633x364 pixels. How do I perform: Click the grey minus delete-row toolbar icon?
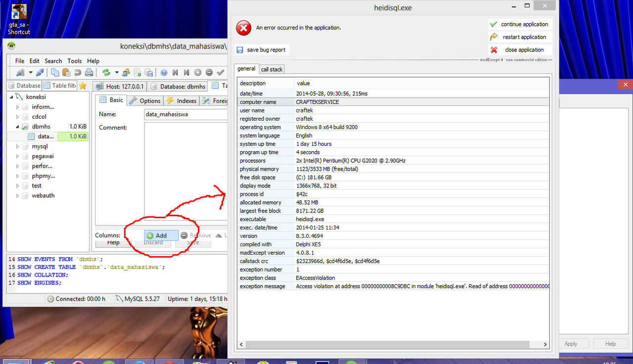209,73
